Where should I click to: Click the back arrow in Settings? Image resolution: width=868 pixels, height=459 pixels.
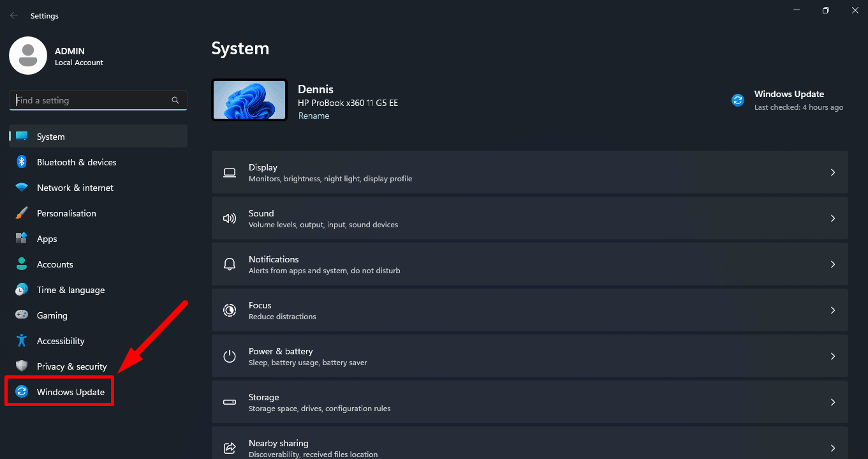14,15
